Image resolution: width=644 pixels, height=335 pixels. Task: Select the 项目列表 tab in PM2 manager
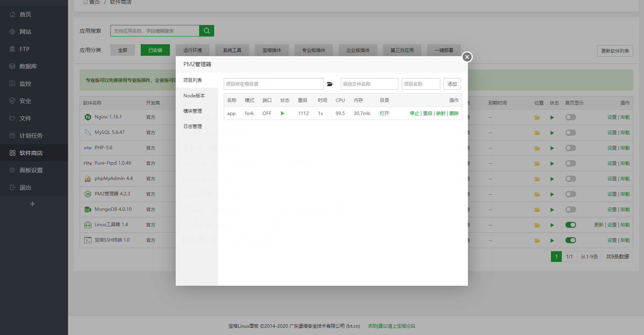click(197, 80)
